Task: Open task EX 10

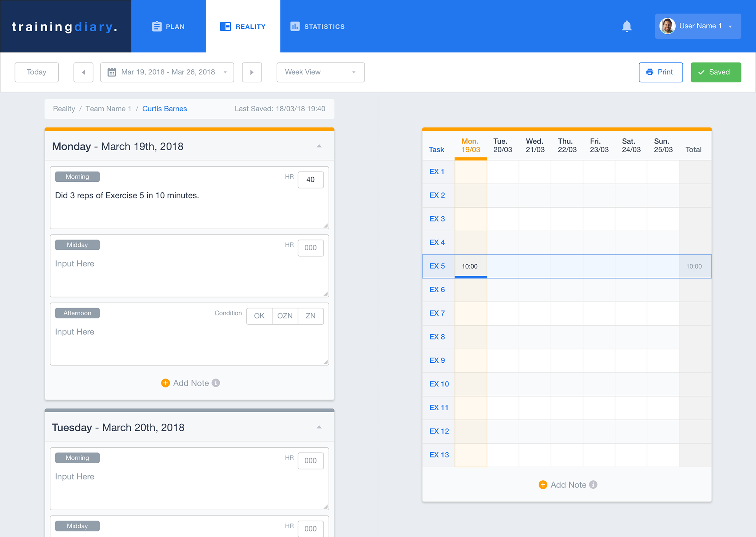Action: pyautogui.click(x=439, y=384)
